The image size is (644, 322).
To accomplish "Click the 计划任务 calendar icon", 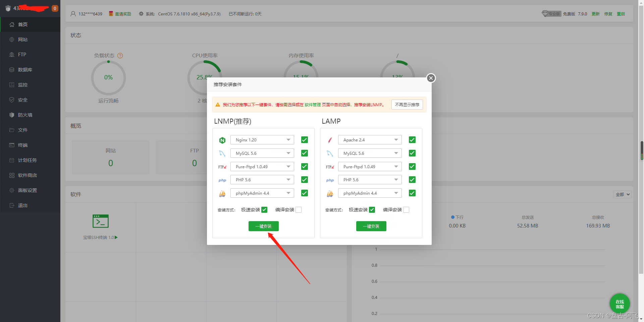I will click(x=12, y=160).
